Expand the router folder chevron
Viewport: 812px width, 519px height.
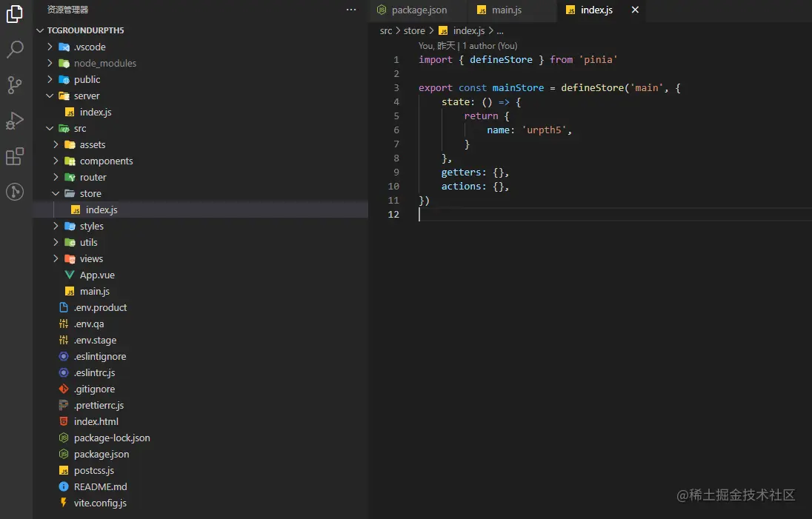(x=56, y=177)
